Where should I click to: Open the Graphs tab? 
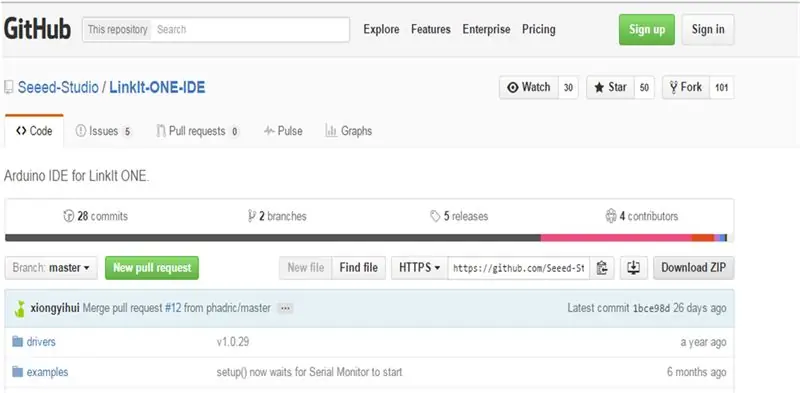click(348, 131)
